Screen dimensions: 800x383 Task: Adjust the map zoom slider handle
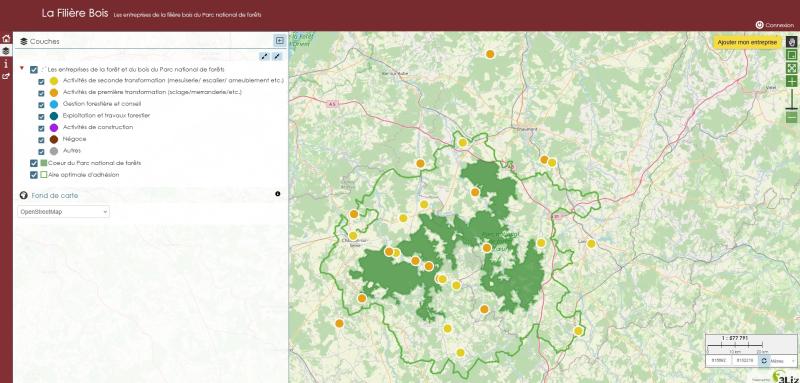tap(791, 109)
